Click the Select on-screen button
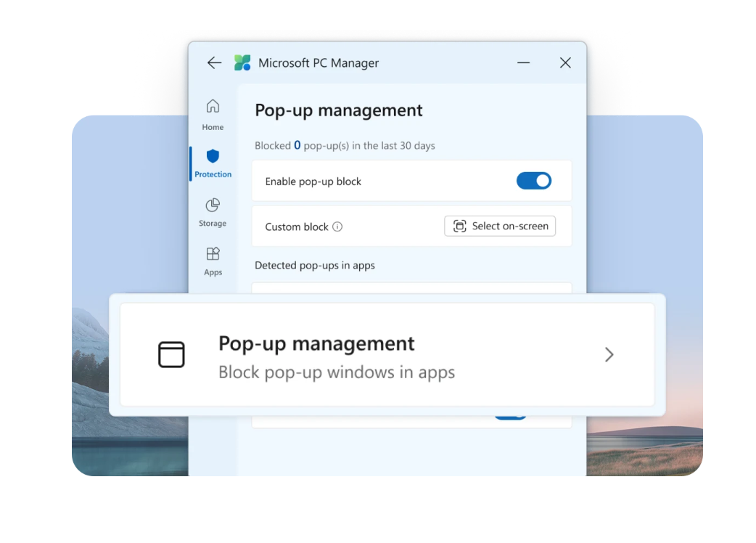Image resolution: width=756 pixels, height=543 pixels. pos(499,226)
